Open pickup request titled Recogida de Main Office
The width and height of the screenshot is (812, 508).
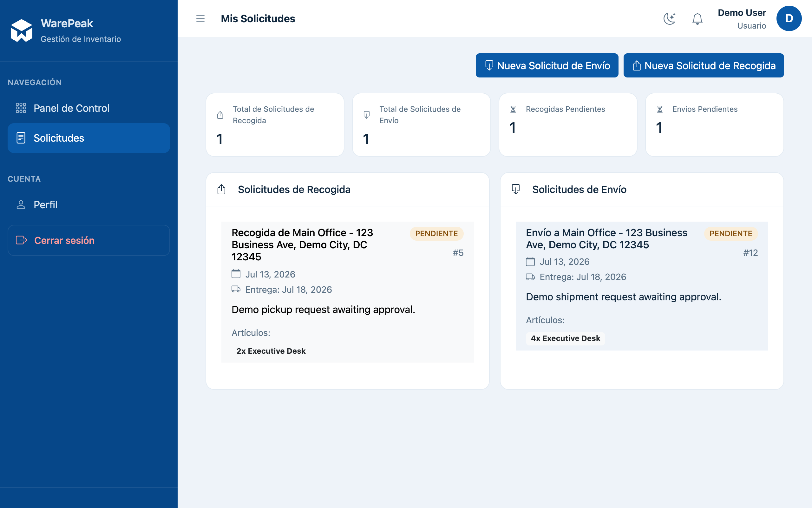302,245
